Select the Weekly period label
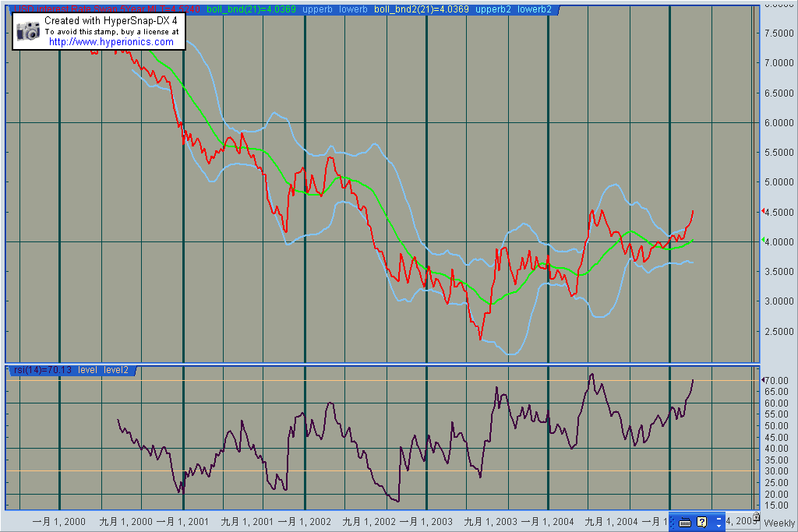 [779, 523]
